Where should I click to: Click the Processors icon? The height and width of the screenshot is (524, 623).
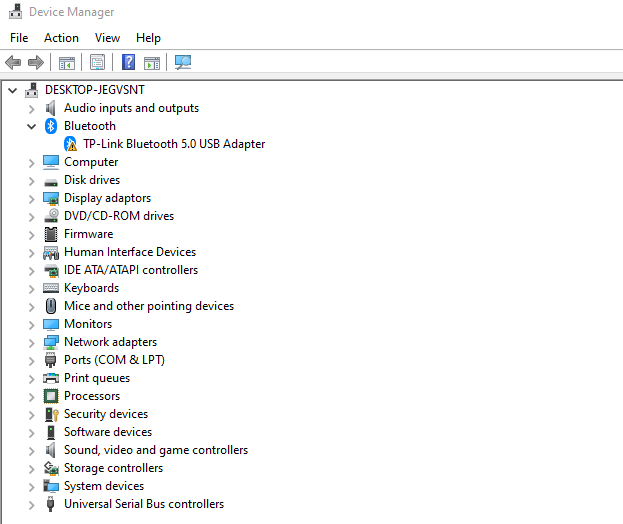(51, 396)
